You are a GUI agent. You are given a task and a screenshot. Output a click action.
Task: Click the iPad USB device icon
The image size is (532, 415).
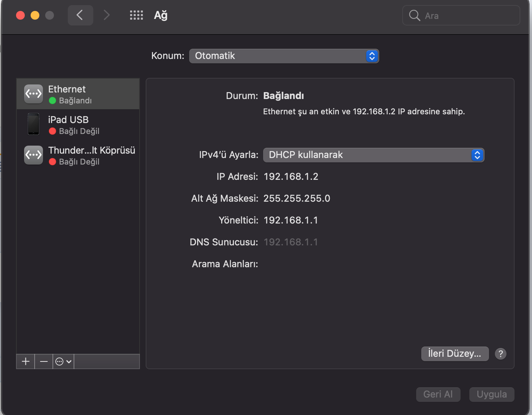coord(33,124)
